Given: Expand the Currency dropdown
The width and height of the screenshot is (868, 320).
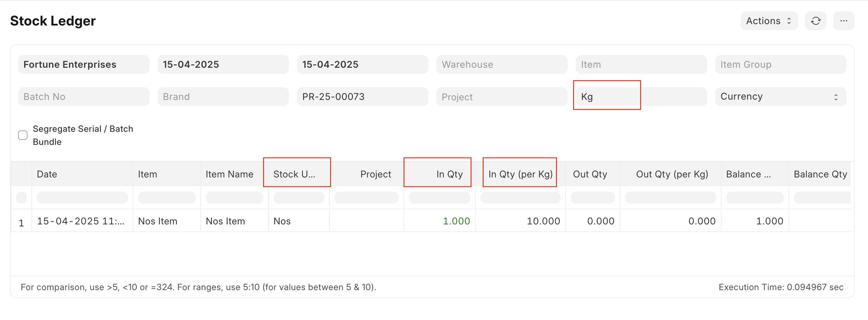Looking at the screenshot, I should (780, 97).
